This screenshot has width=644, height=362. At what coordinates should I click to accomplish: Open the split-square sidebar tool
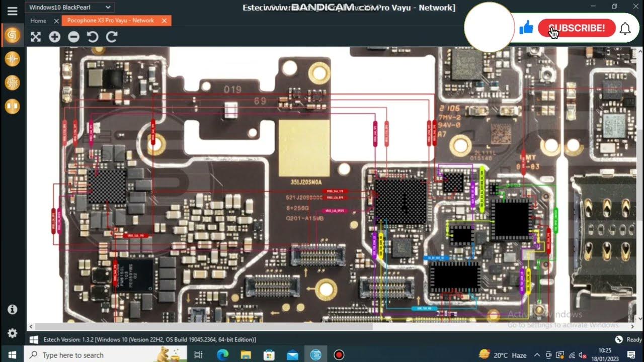coord(12,106)
